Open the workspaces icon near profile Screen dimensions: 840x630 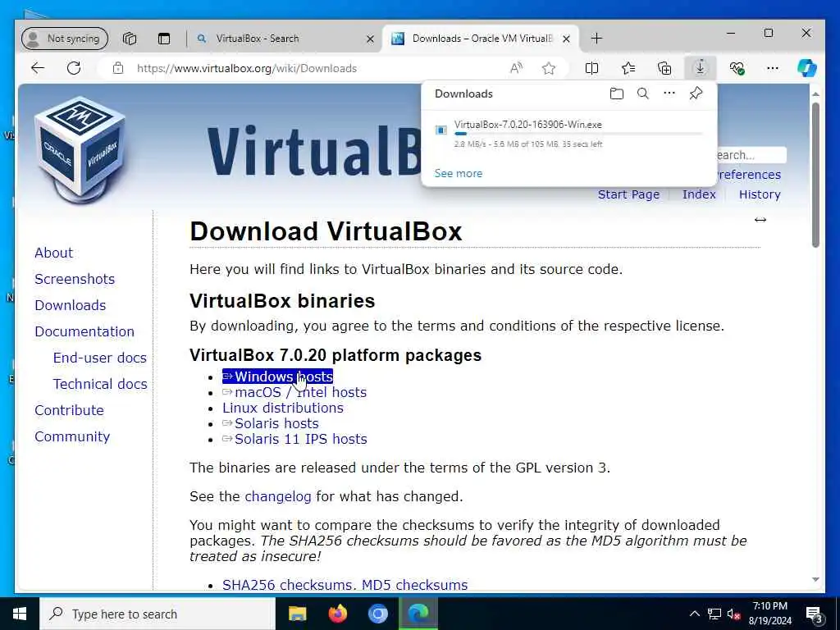[130, 39]
